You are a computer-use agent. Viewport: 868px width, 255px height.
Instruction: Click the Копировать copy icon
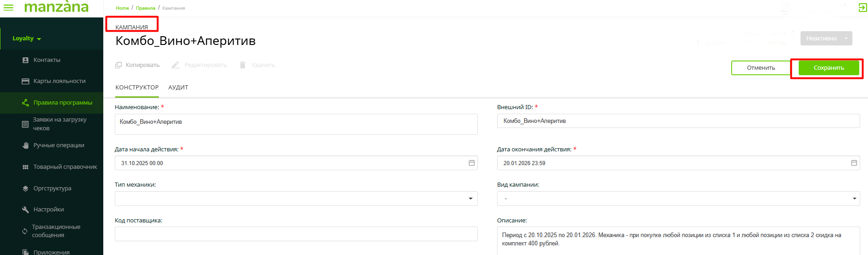tap(118, 65)
